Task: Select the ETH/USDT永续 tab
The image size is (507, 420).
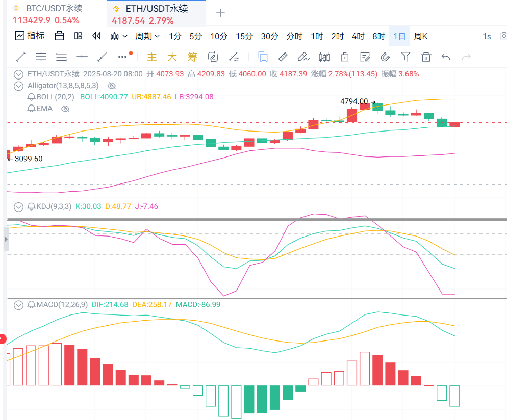Action: pos(156,14)
